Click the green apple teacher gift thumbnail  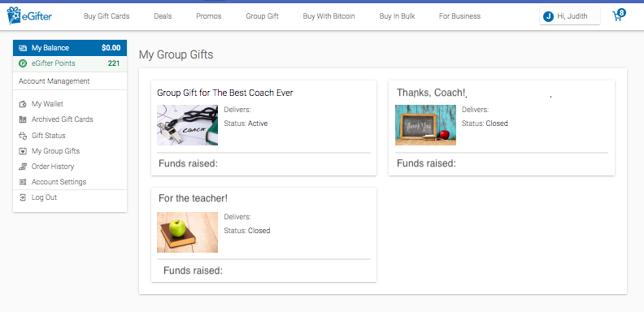[187, 232]
